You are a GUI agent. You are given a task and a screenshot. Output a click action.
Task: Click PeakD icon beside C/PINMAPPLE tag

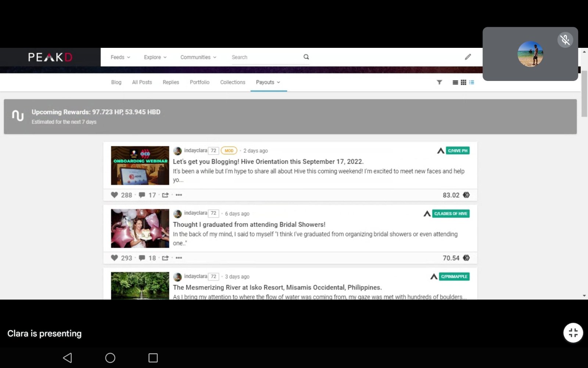(434, 276)
